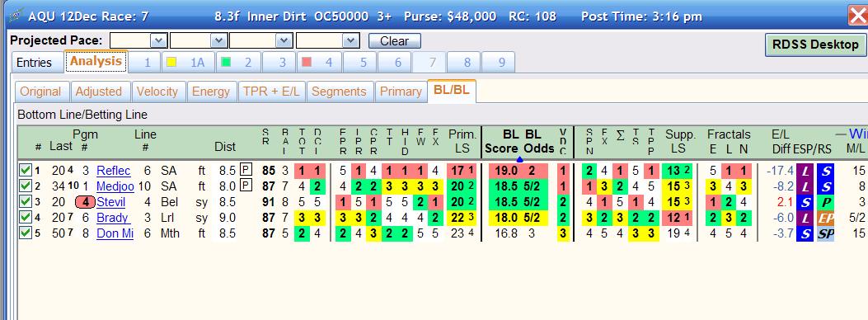Switch to the Energy tab
Screen dimensions: 868x320
coord(211,92)
